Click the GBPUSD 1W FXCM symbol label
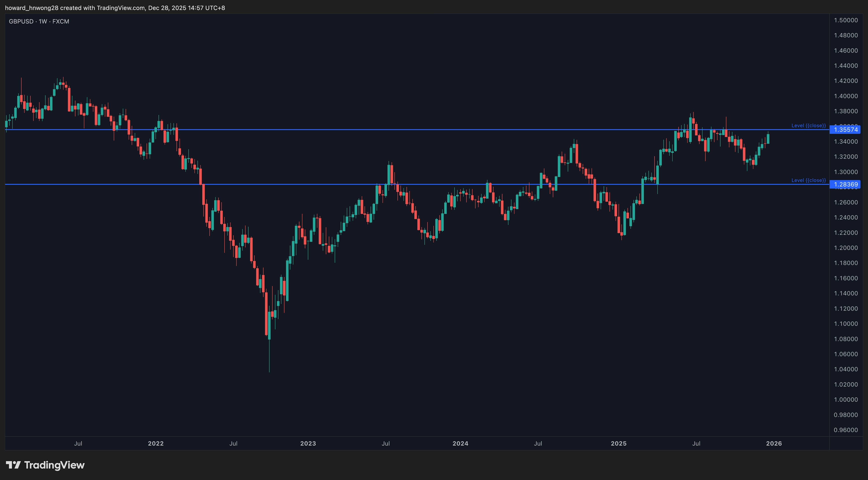 39,21
